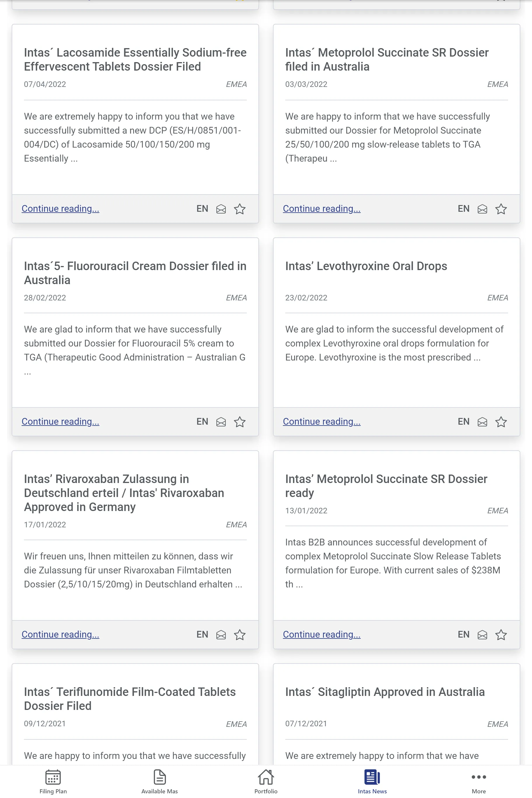532x798 pixels.
Task: Favorite the Metoprolol Succinate Australia article
Action: (501, 209)
